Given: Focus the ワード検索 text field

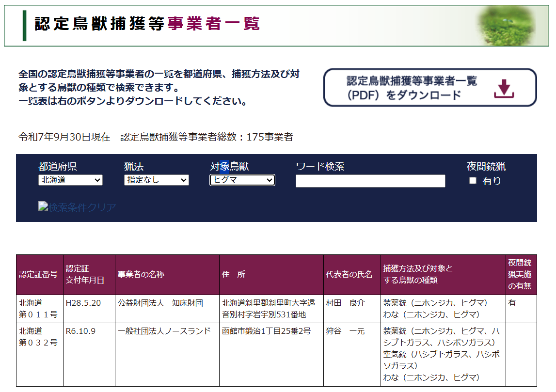Looking at the screenshot, I should click(x=370, y=181).
